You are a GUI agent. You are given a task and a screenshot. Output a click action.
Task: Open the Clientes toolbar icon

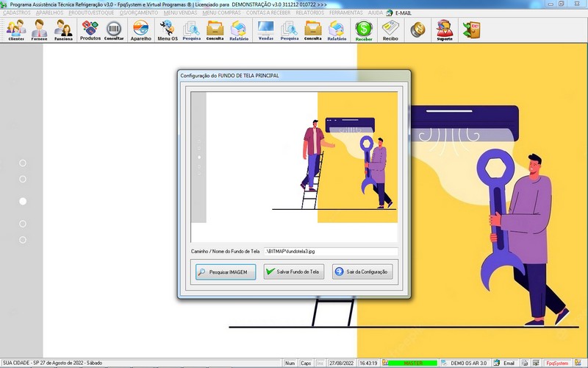(16, 30)
